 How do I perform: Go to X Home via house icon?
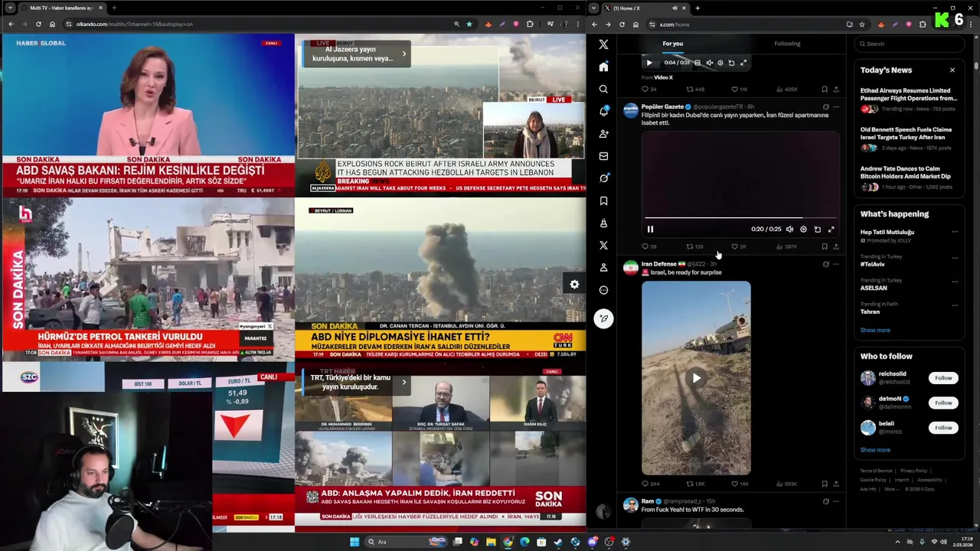coord(603,67)
